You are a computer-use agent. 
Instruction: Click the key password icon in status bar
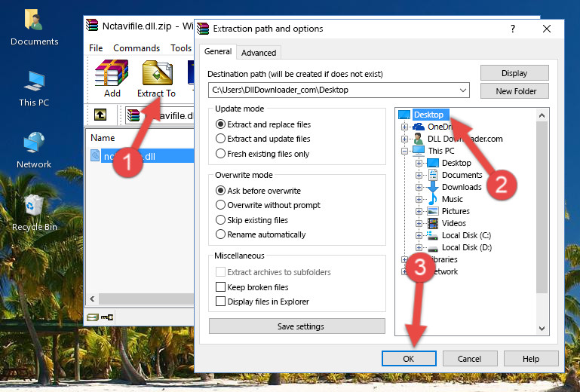pos(107,317)
